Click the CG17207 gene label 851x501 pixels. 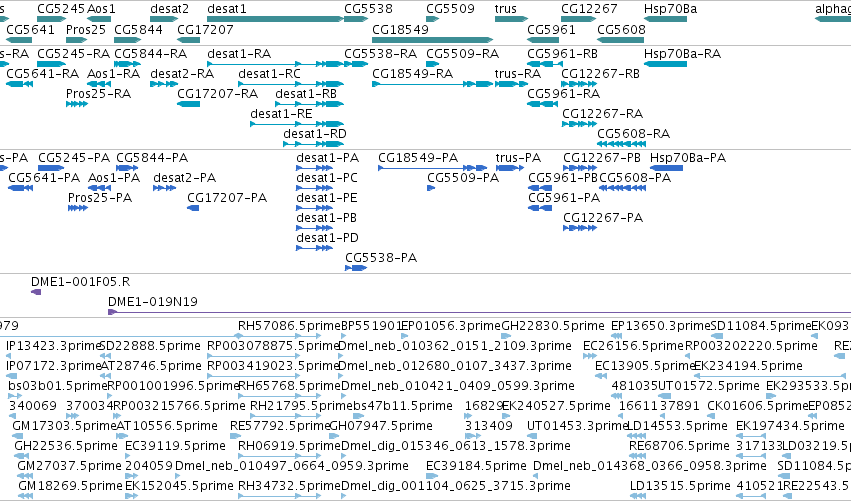pyautogui.click(x=205, y=29)
